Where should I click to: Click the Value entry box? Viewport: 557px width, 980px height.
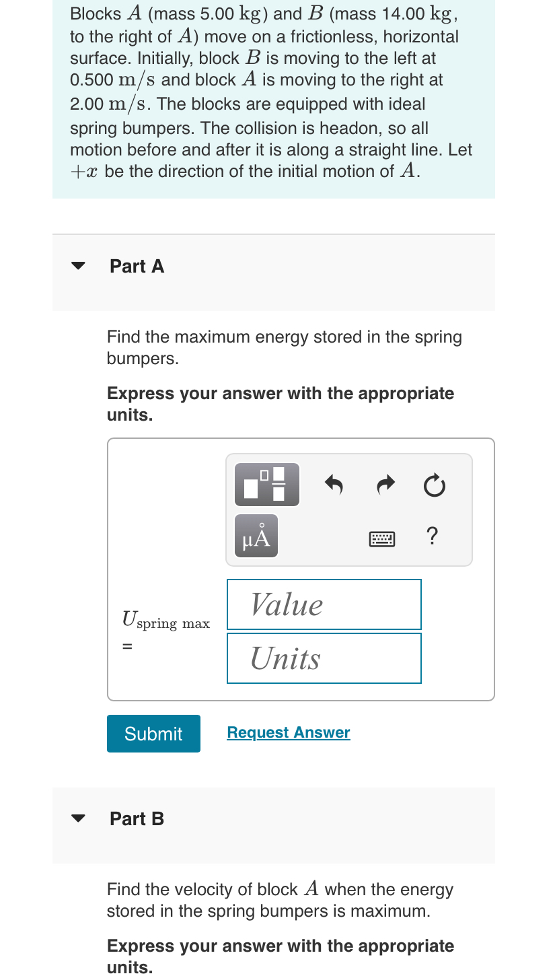click(324, 604)
